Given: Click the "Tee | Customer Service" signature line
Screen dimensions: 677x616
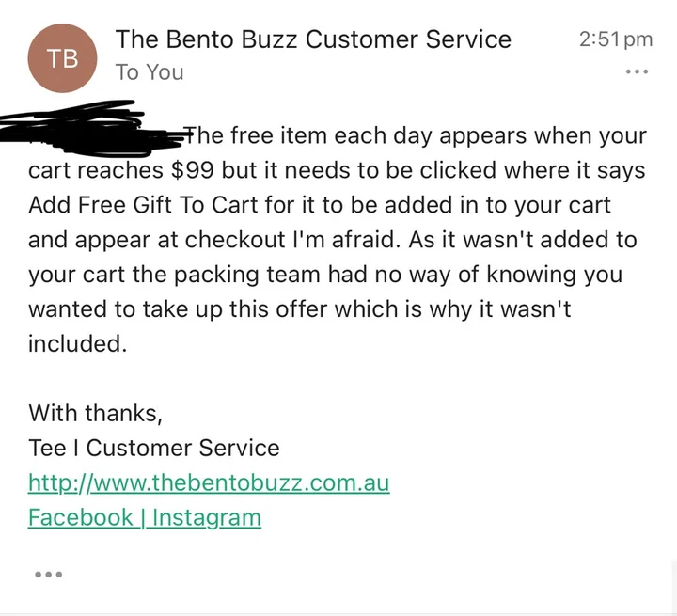Looking at the screenshot, I should (154, 448).
